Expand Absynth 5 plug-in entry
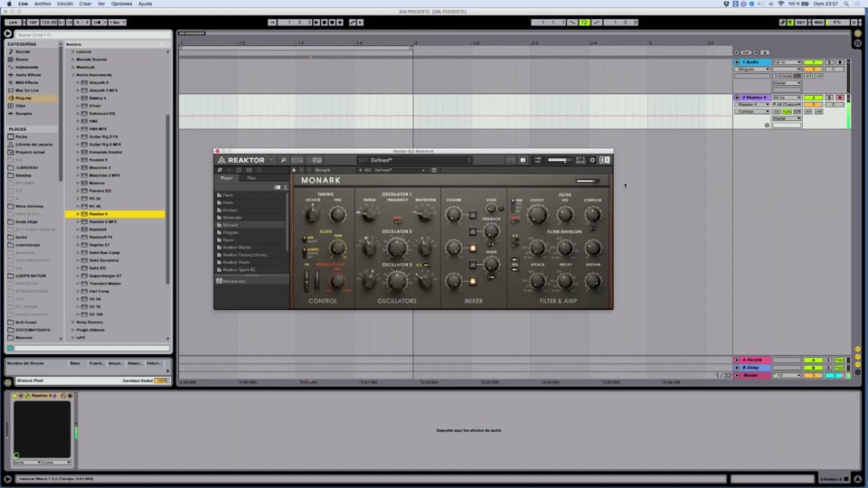The width and height of the screenshot is (868, 488). [78, 82]
